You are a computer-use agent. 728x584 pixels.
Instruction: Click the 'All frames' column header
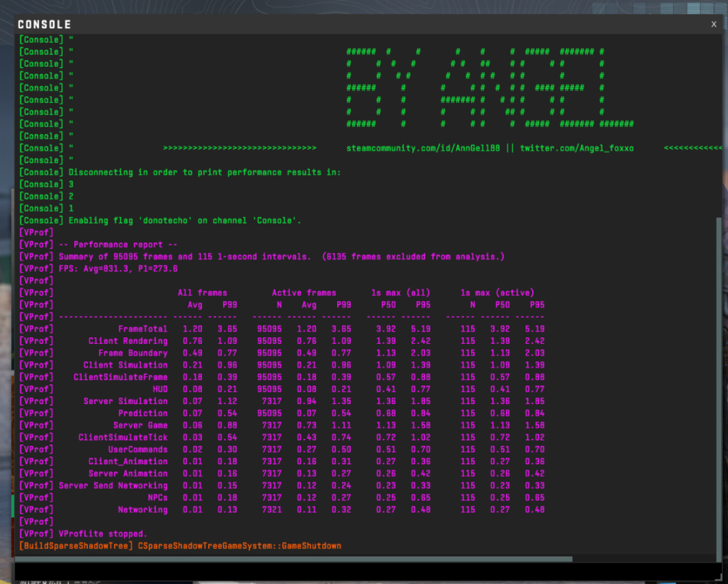point(203,293)
